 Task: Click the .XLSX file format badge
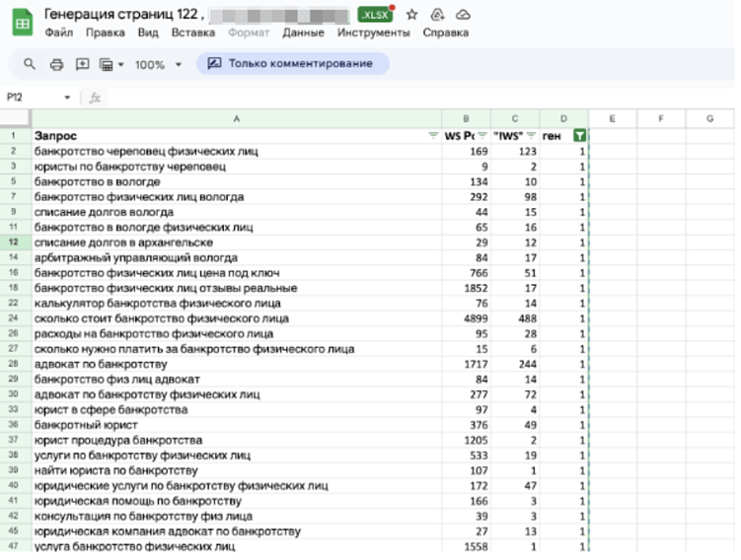375,15
